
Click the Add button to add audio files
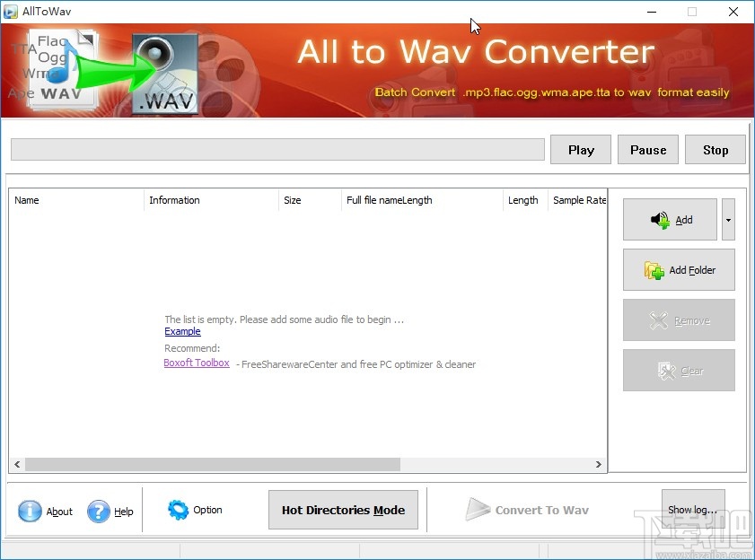pyautogui.click(x=670, y=219)
